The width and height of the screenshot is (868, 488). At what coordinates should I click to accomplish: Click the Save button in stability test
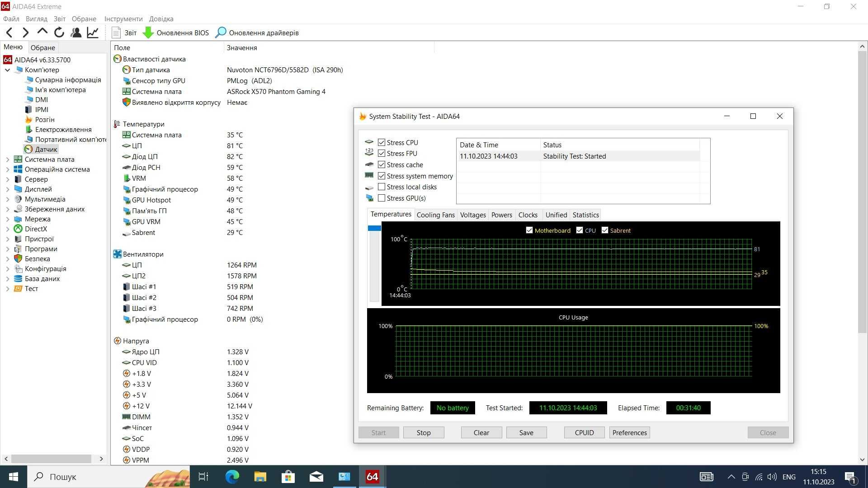pyautogui.click(x=525, y=432)
